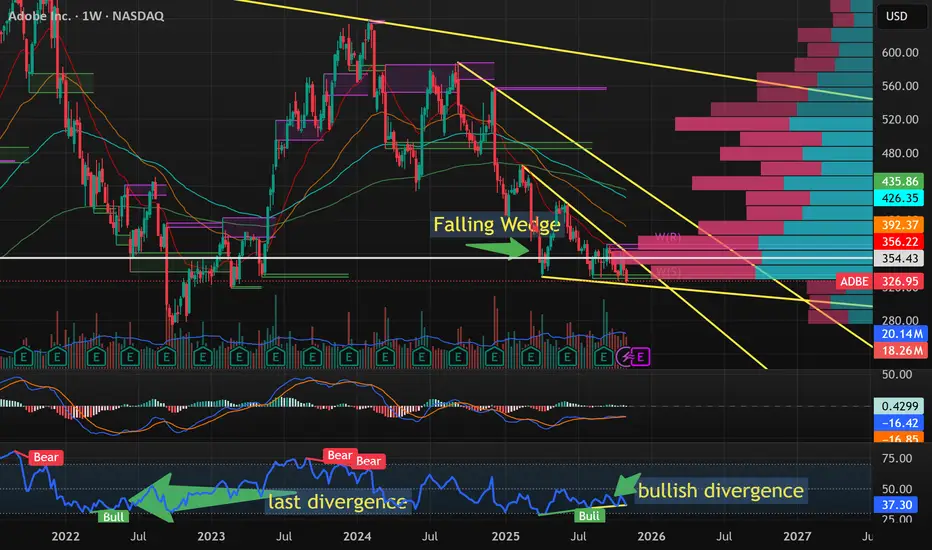Image resolution: width=932 pixels, height=550 pixels.
Task: Click the 2026 time axis label
Action: pyautogui.click(x=651, y=536)
